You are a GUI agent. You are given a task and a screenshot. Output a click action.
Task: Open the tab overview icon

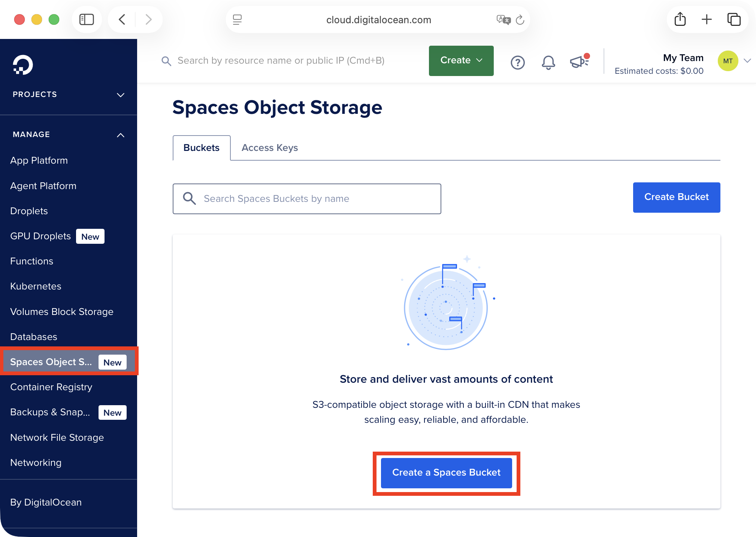click(x=734, y=19)
